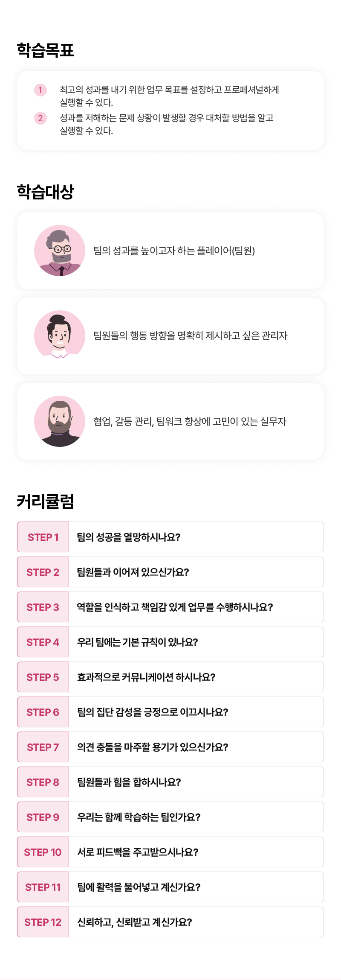Click the avatar of man with hair bun
Viewport: 341px width, 980px height.
[60, 336]
